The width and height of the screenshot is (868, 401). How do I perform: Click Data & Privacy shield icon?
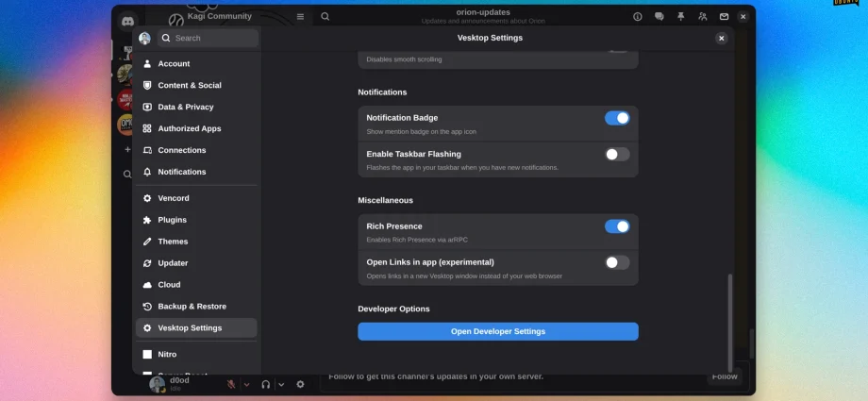[x=147, y=107]
